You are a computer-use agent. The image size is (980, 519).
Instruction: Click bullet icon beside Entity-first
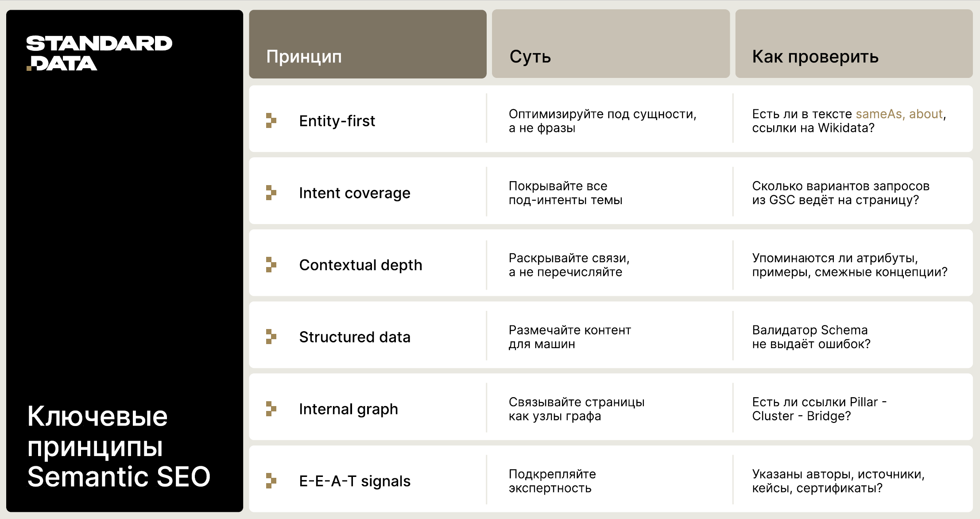point(271,120)
